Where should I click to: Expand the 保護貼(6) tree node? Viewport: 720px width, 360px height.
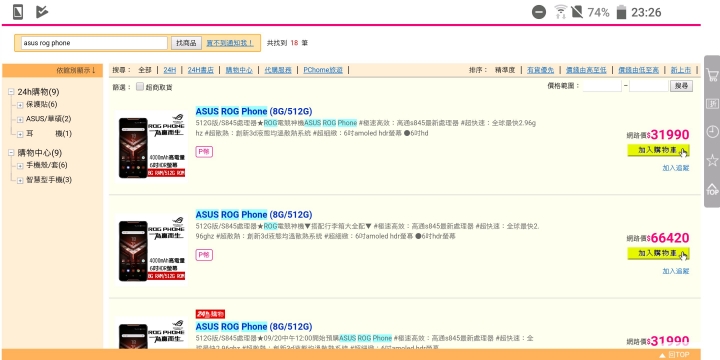coord(20,105)
